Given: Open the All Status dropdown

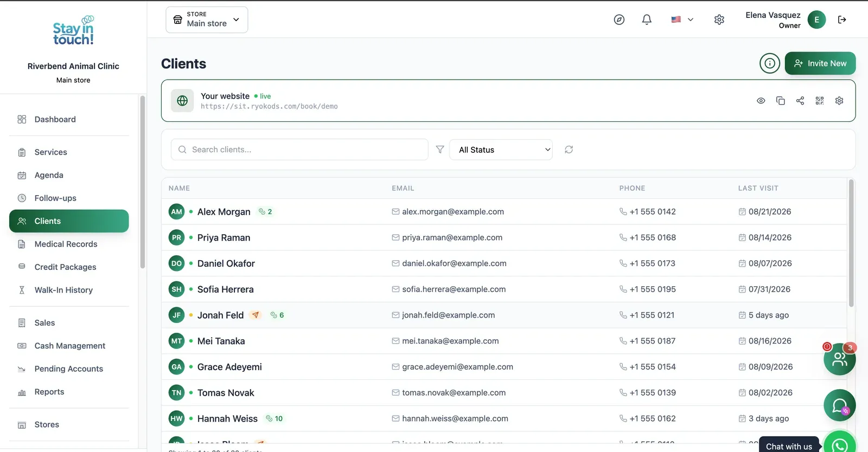Looking at the screenshot, I should [x=501, y=150].
